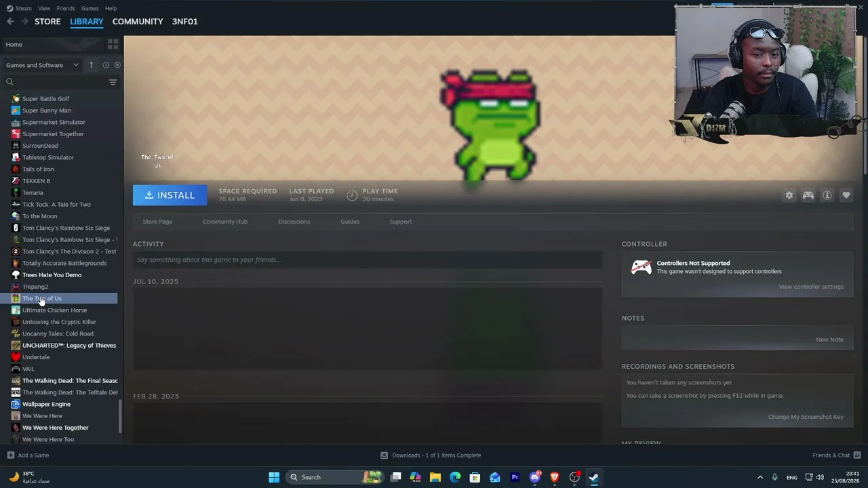Select Ultimate Chicken Horse in library

click(54, 310)
